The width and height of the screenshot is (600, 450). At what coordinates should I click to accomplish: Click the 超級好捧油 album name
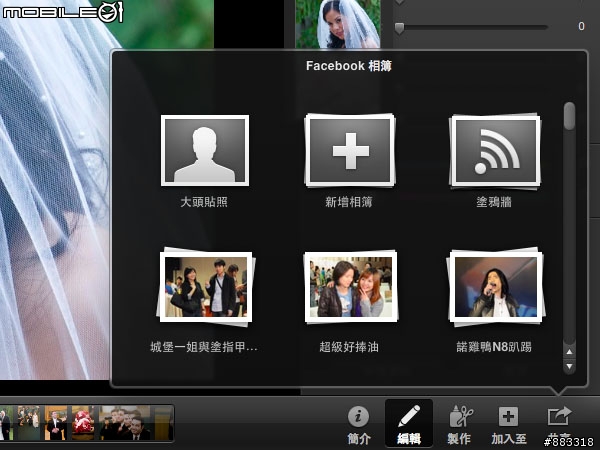pos(349,347)
